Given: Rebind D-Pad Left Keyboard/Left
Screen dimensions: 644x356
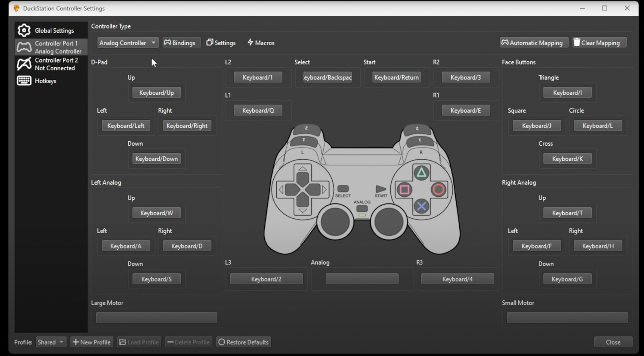Looking at the screenshot, I should 126,126.
